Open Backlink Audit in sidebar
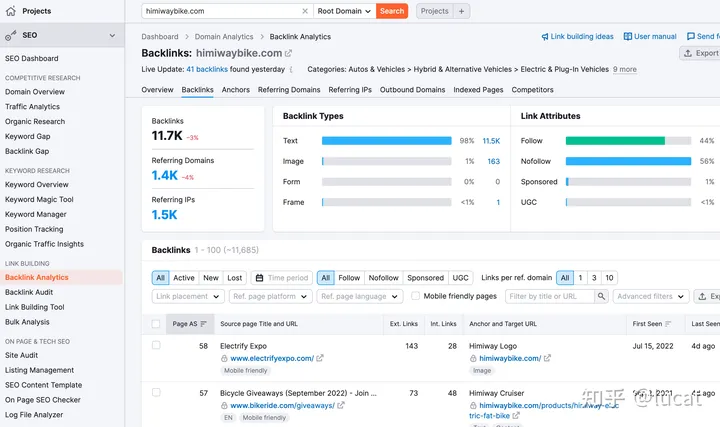The image size is (720, 427). pyautogui.click(x=29, y=292)
